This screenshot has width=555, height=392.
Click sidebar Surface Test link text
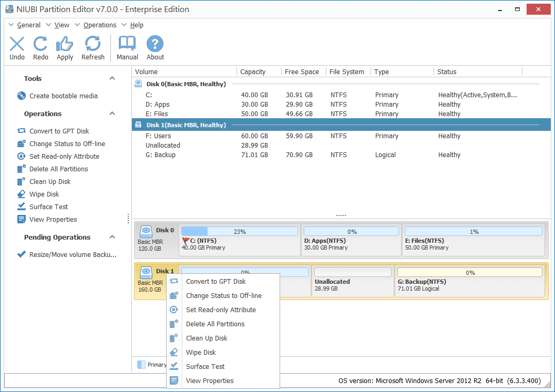pyautogui.click(x=48, y=207)
